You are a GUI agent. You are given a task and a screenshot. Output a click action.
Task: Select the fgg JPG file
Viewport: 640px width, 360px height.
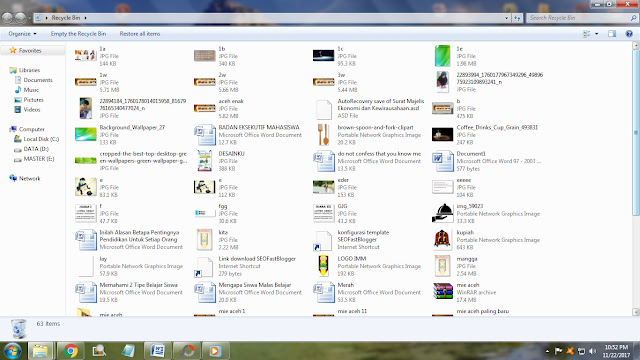click(x=216, y=213)
